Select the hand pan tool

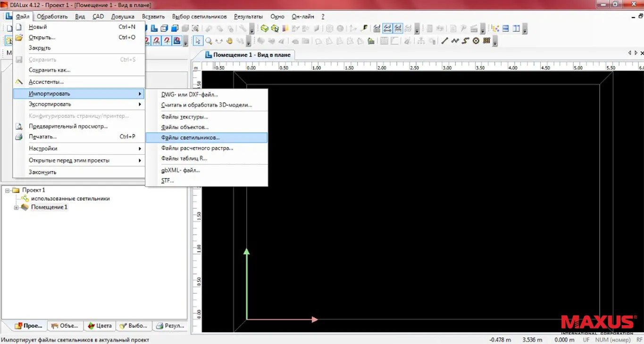(x=229, y=41)
